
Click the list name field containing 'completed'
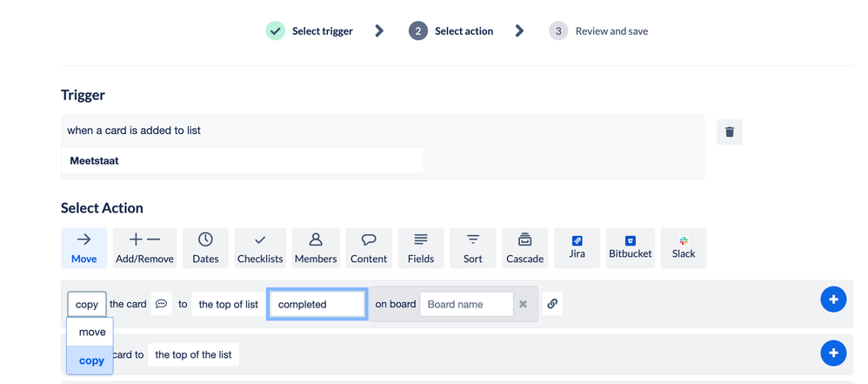(317, 304)
